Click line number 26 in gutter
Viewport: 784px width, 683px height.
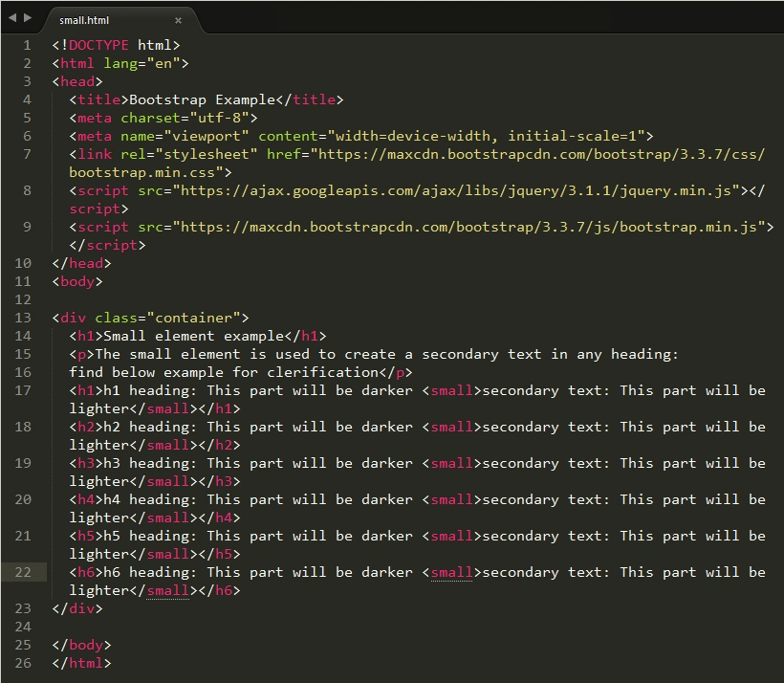(23, 664)
